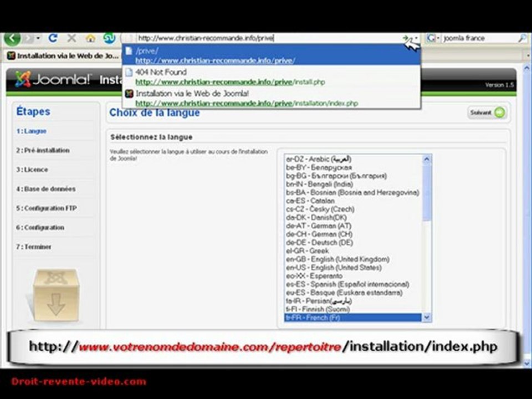Click the Stop loading X icon

point(71,38)
